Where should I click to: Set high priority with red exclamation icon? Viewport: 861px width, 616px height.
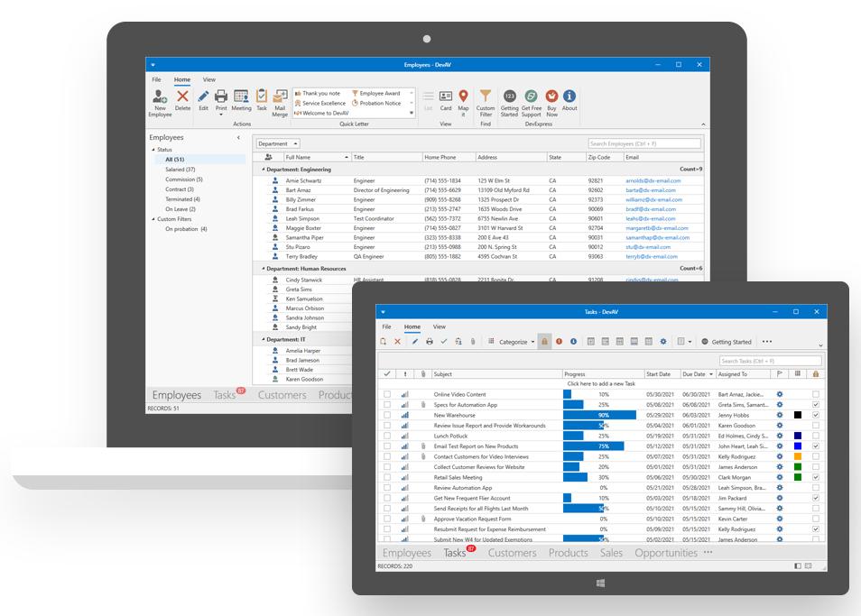559,341
